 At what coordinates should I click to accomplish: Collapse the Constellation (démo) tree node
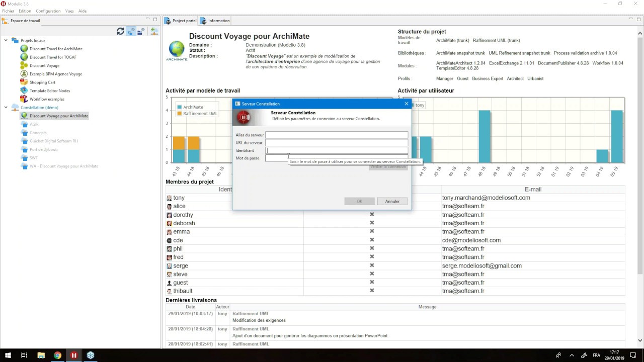click(x=6, y=107)
